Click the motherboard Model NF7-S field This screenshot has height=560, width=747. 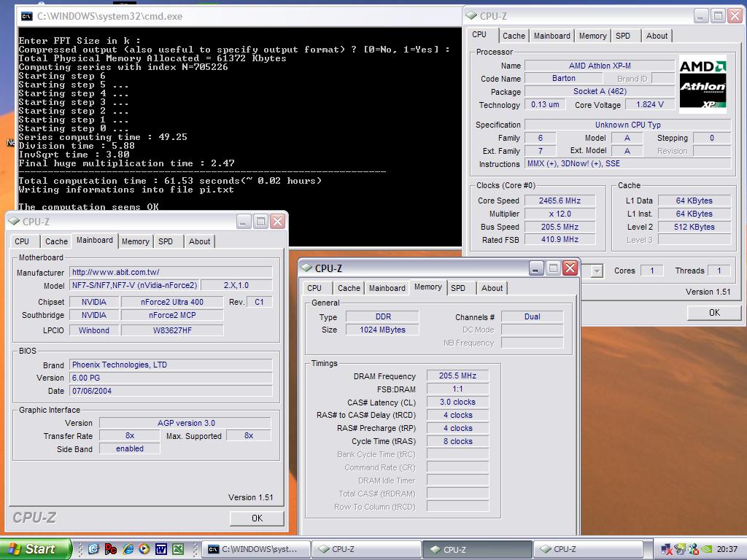tap(134, 285)
